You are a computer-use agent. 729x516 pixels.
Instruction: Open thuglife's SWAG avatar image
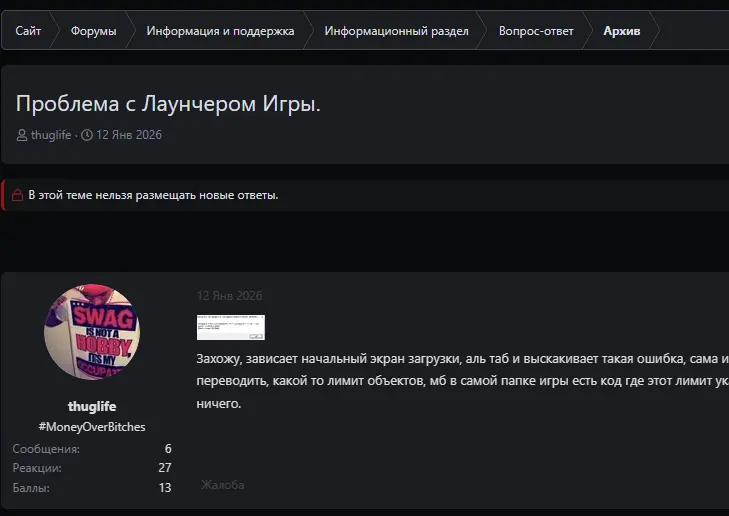[92, 332]
